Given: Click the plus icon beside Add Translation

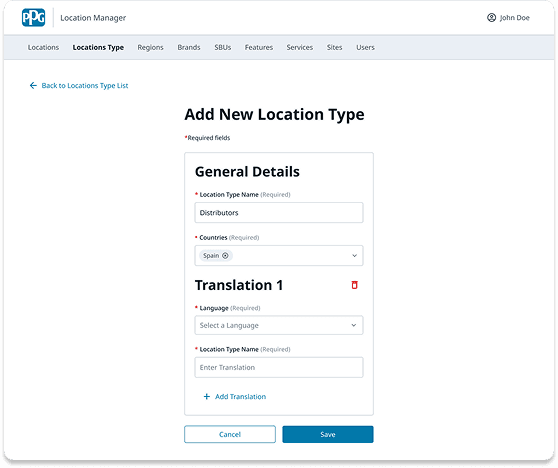Looking at the screenshot, I should point(206,396).
